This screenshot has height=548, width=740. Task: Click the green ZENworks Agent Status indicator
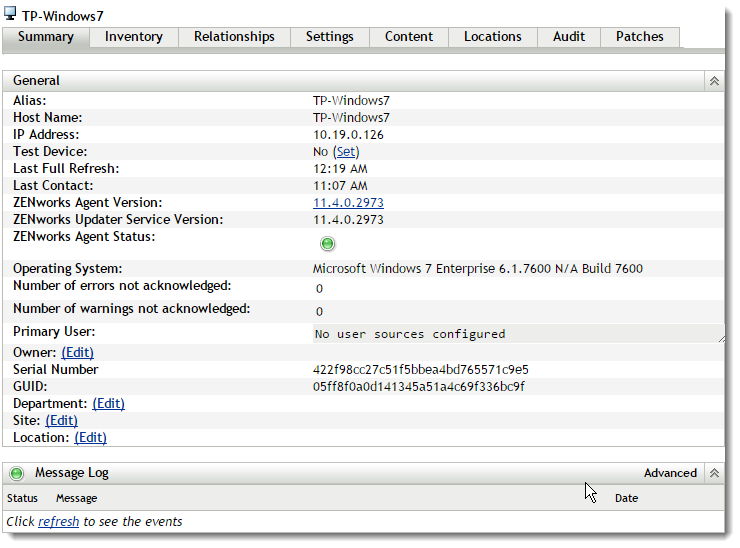pyautogui.click(x=327, y=244)
